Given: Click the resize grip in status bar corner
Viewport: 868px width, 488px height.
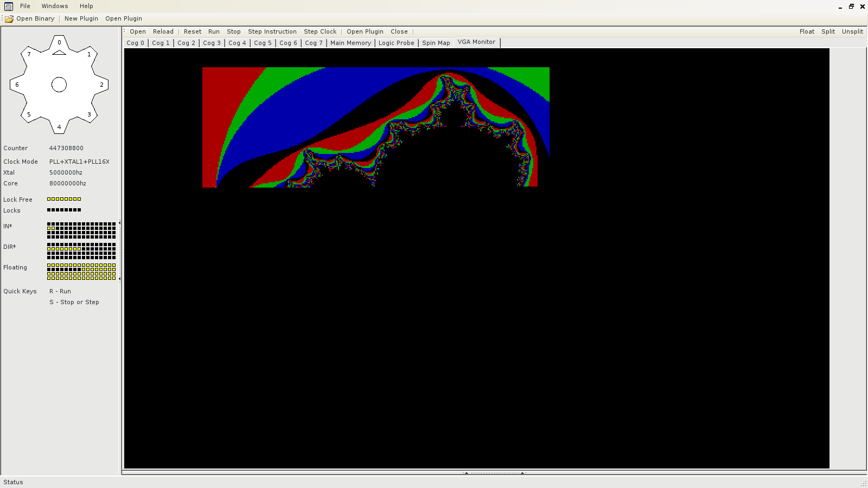Looking at the screenshot, I should [x=863, y=483].
